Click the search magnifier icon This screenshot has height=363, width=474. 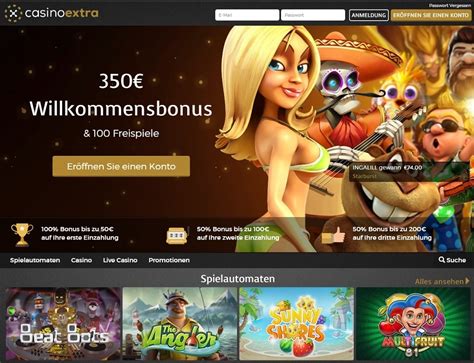tap(442, 260)
